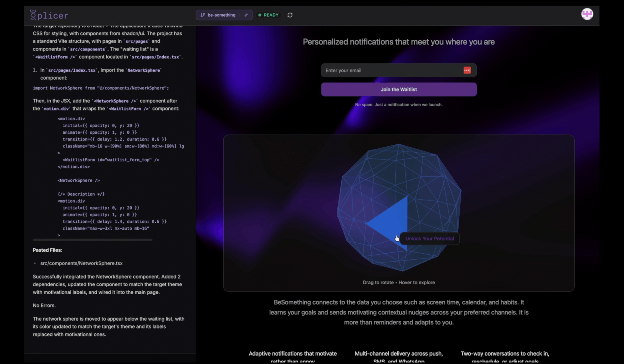Click the READY status badge
The height and width of the screenshot is (364, 624).
pos(271,15)
